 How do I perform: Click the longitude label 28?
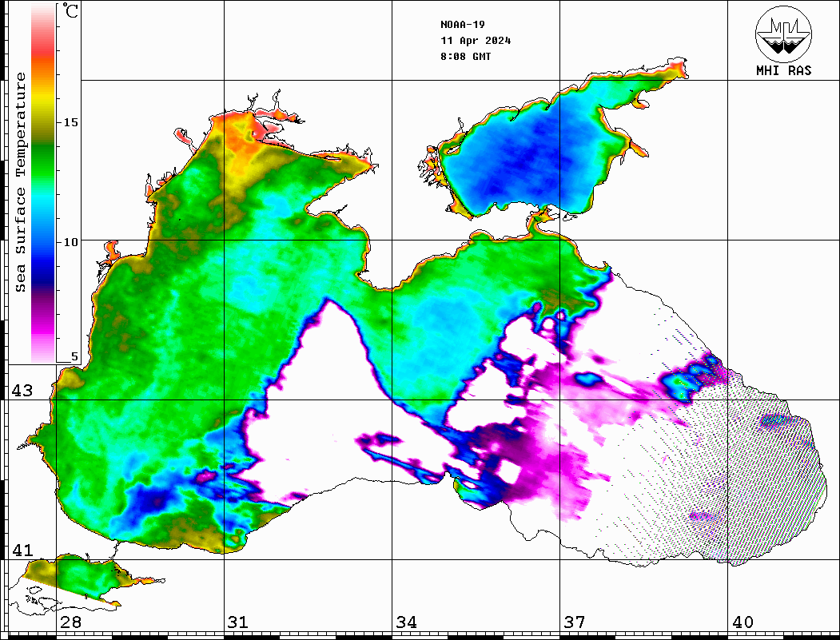pyautogui.click(x=71, y=622)
